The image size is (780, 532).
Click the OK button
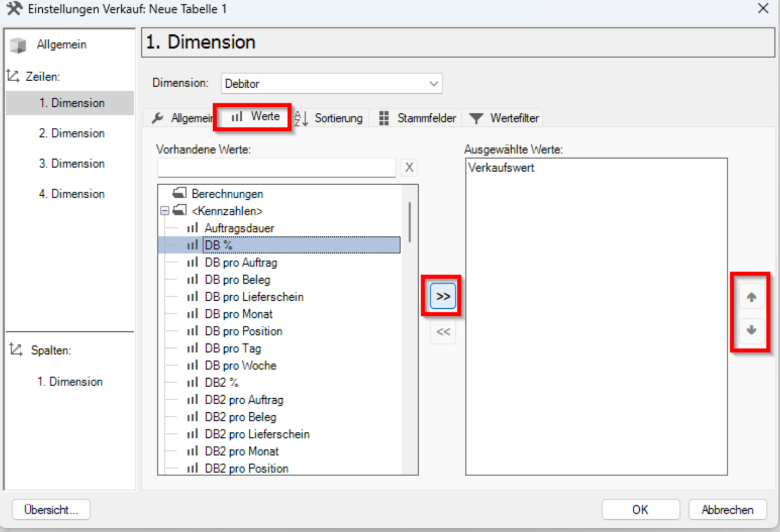640,510
